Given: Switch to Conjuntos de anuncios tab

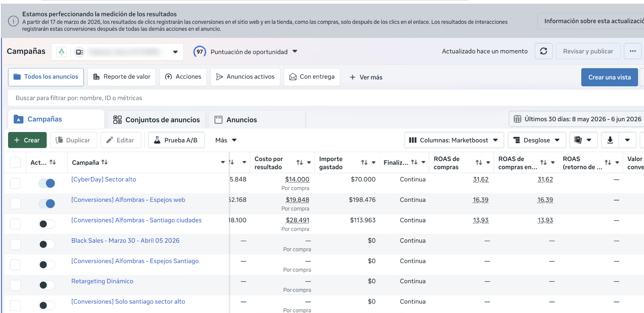Looking at the screenshot, I should 156,120.
